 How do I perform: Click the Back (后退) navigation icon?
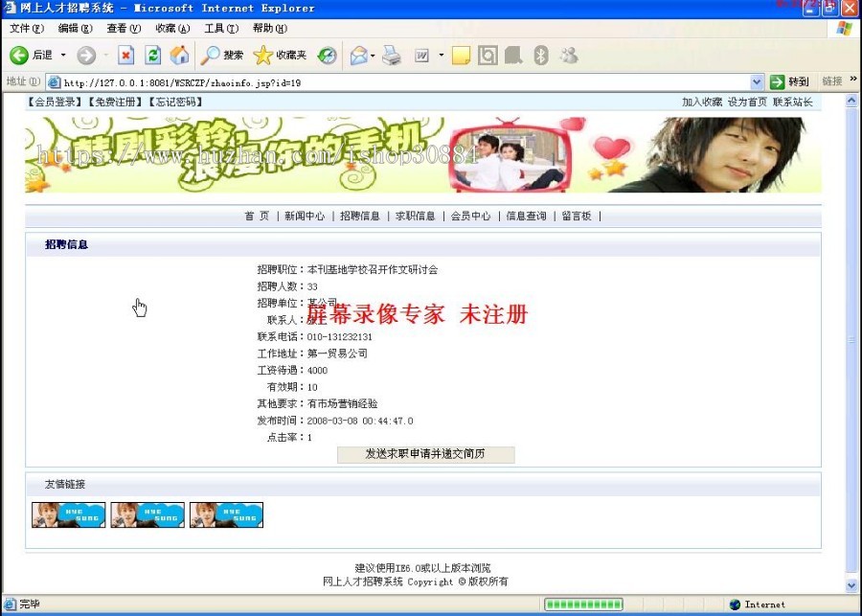tap(21, 55)
